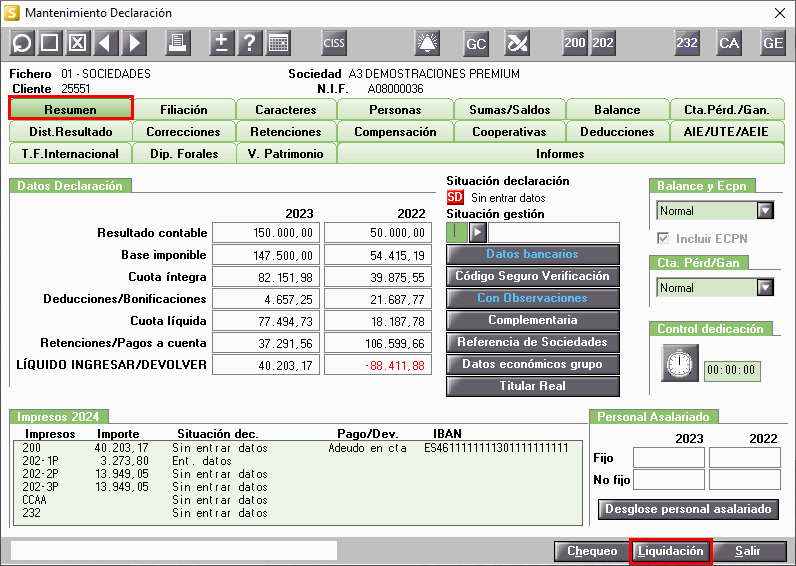Click the alarm bell toolbar icon
The height and width of the screenshot is (566, 796).
(x=427, y=43)
